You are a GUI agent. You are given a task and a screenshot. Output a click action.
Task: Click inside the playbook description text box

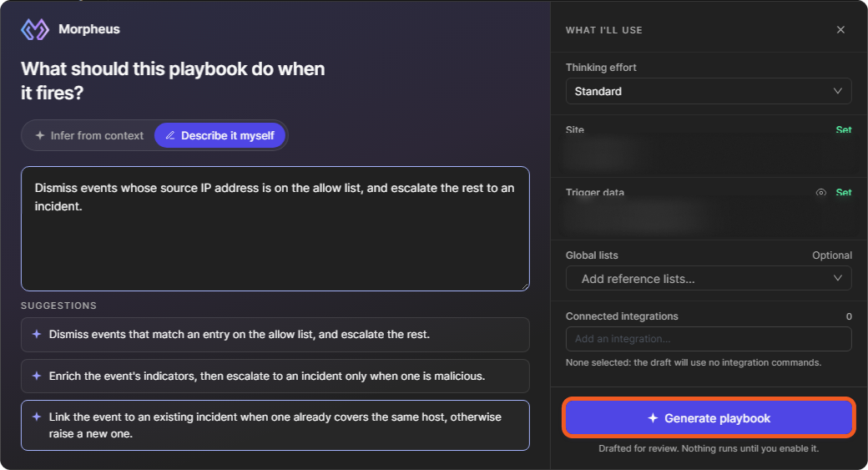pyautogui.click(x=275, y=229)
